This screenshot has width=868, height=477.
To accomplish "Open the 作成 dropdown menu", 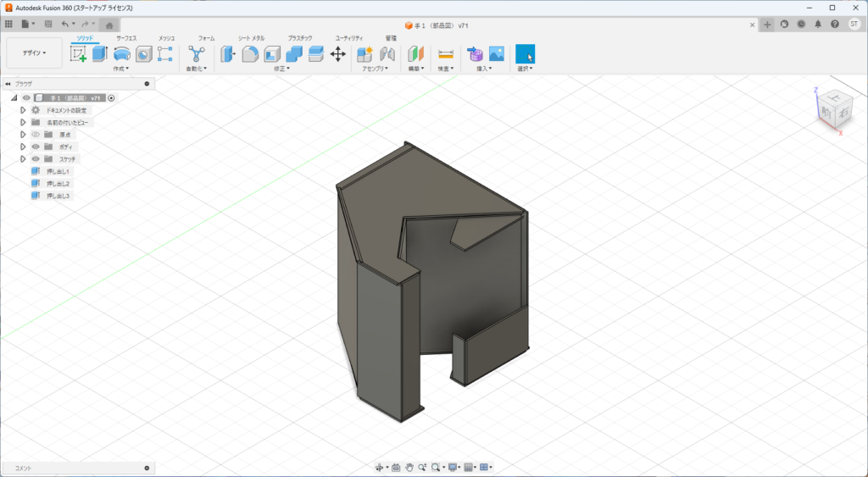I will [120, 69].
